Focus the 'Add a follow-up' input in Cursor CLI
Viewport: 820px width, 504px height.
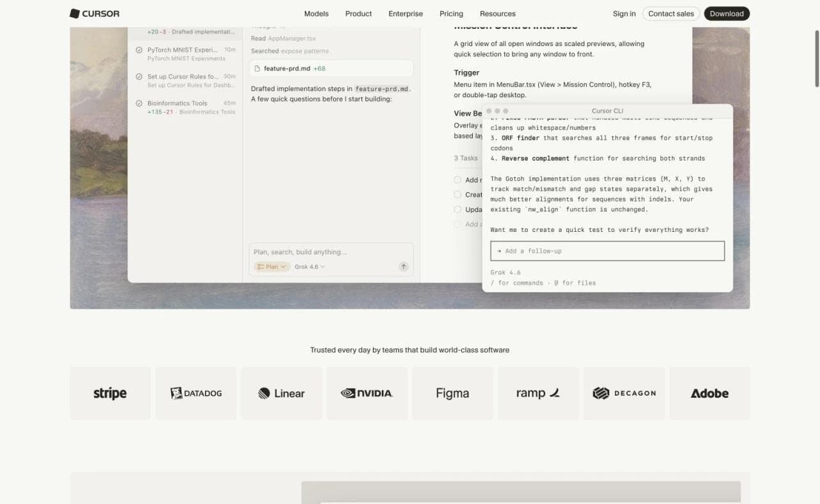[x=607, y=251]
